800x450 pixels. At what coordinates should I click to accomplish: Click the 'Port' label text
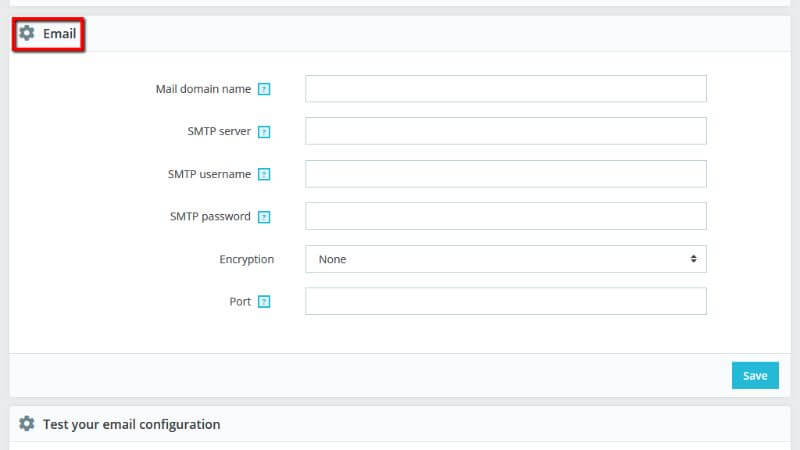[240, 302]
